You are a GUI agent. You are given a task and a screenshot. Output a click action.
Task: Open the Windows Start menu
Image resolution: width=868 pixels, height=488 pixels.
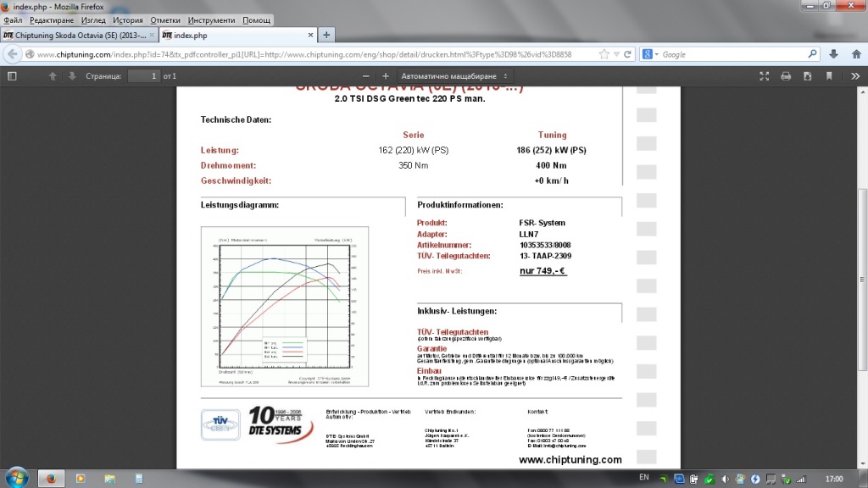[x=15, y=477]
